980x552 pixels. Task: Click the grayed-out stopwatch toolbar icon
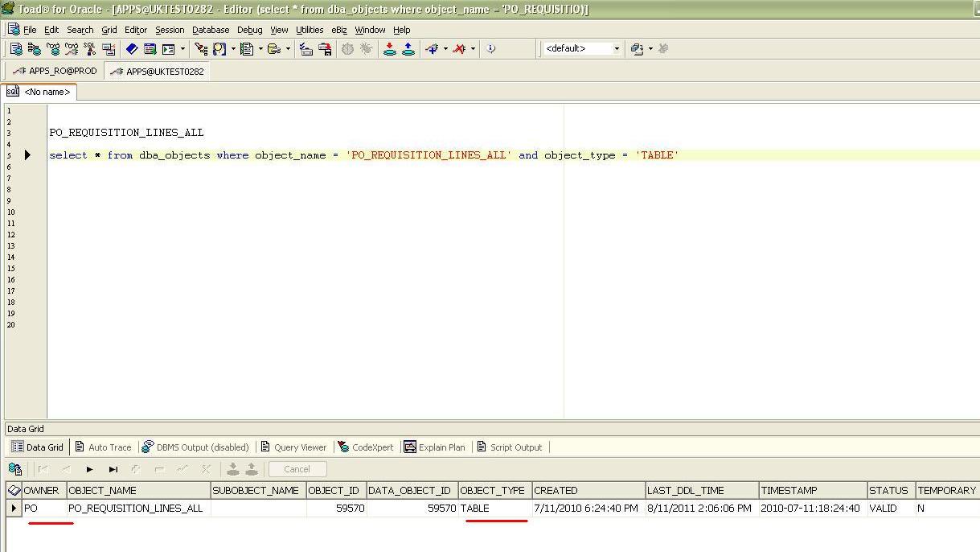coord(347,48)
